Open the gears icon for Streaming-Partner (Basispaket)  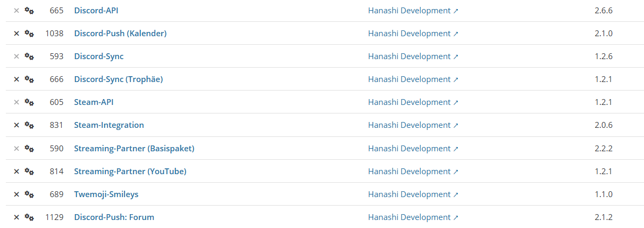29,149
